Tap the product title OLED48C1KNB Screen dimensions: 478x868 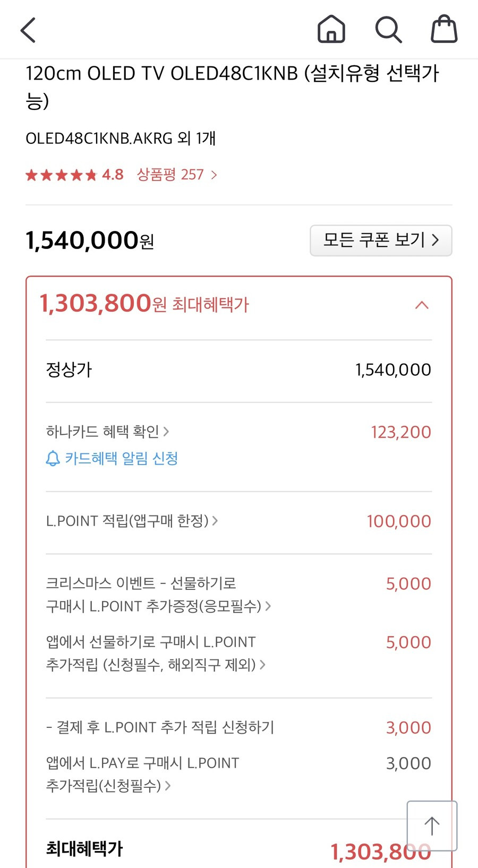pos(233,87)
